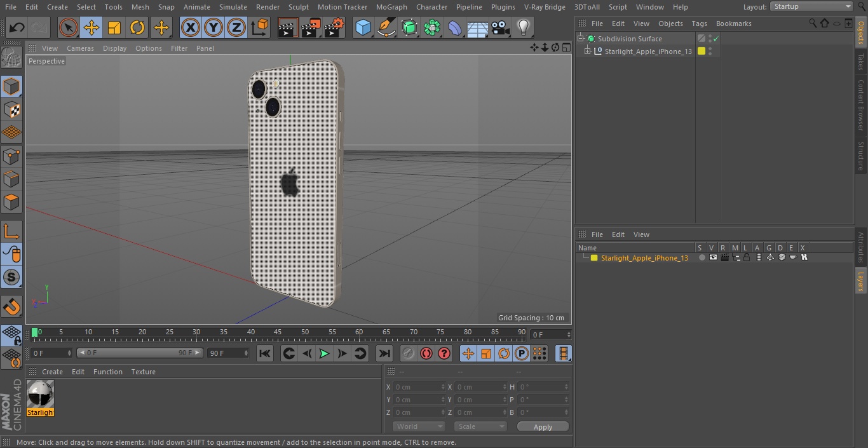The width and height of the screenshot is (868, 448).
Task: Switch to the Content Browser side tab
Action: (x=861, y=105)
